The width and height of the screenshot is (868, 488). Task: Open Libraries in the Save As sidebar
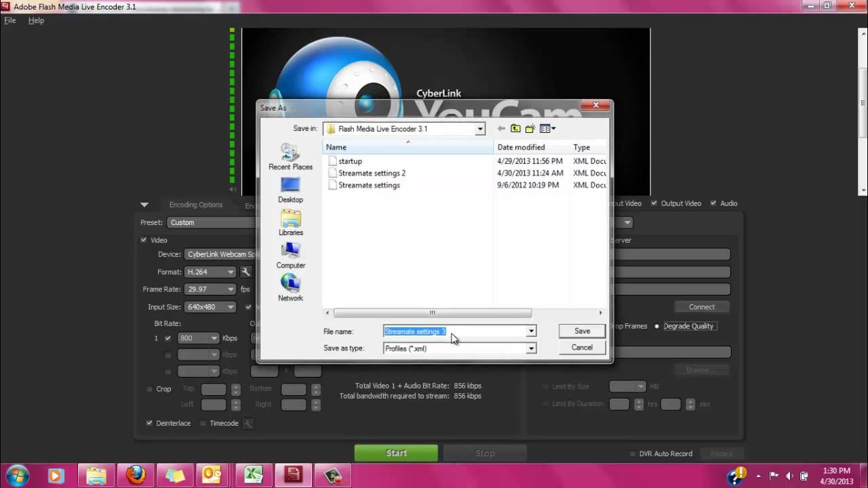point(290,223)
